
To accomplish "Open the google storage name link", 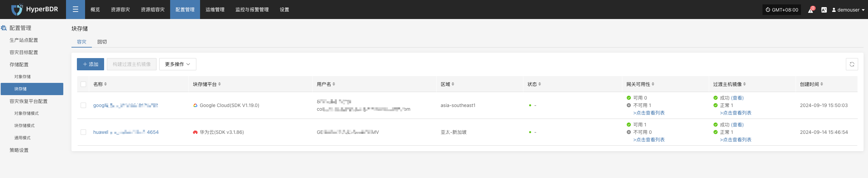I will pyautogui.click(x=126, y=105).
